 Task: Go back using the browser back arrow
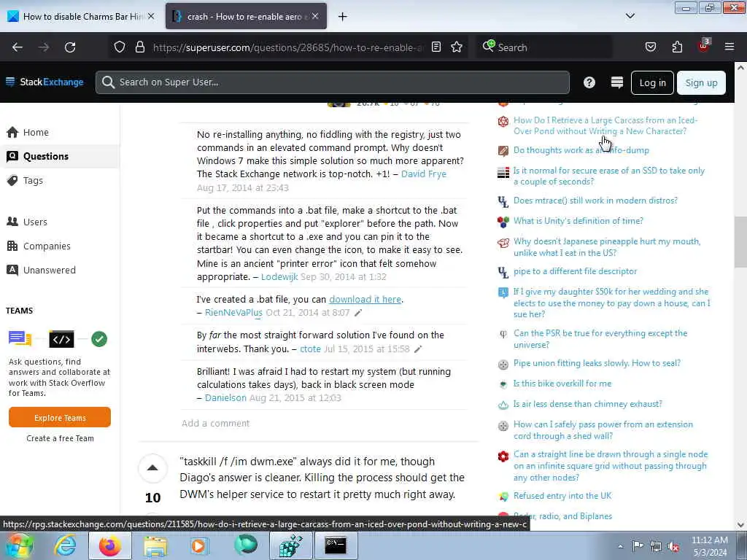click(18, 47)
